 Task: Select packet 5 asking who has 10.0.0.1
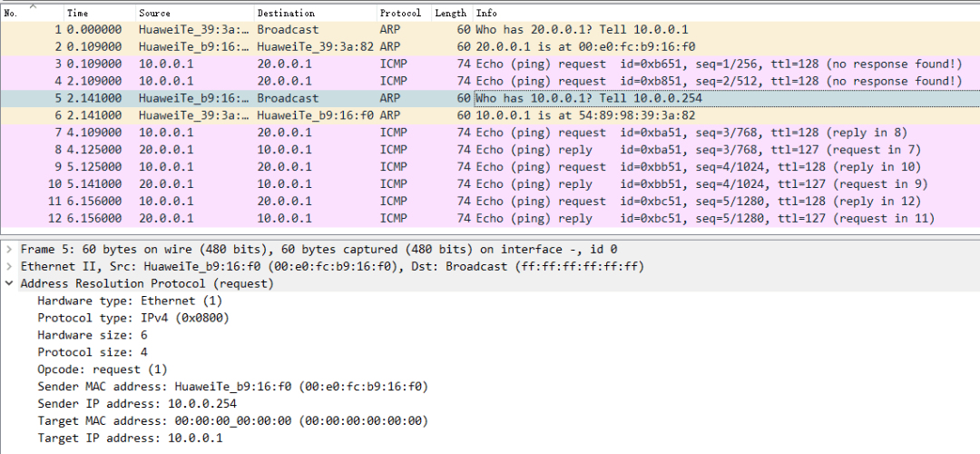coord(490,98)
